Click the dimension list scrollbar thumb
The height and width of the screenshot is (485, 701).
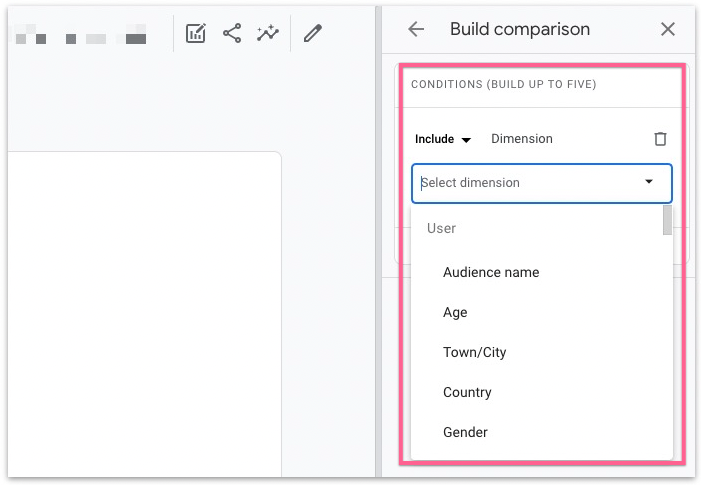[667, 220]
